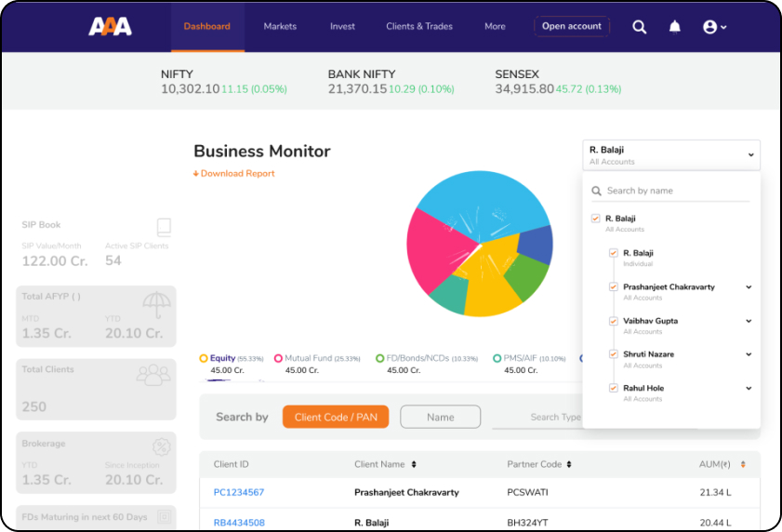
Task: Click AUM value 21.34 L
Action: (715, 493)
